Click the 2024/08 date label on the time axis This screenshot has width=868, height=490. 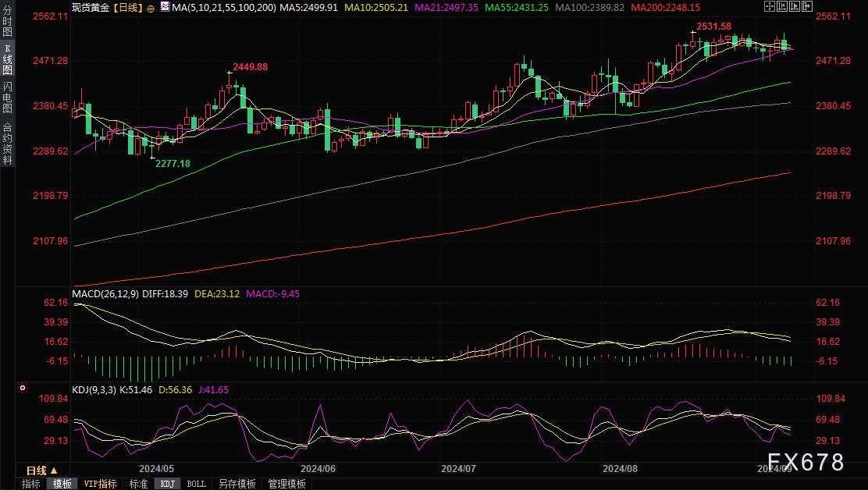(x=620, y=469)
